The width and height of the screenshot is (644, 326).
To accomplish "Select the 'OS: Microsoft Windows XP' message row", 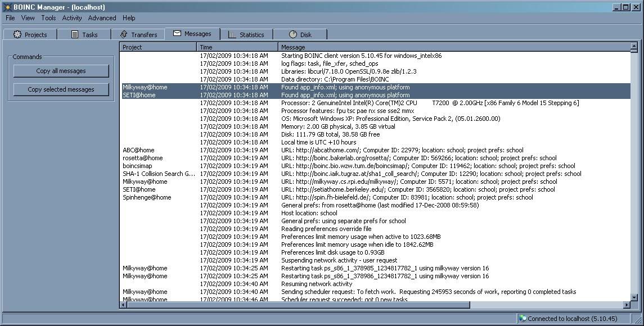I will point(375,118).
